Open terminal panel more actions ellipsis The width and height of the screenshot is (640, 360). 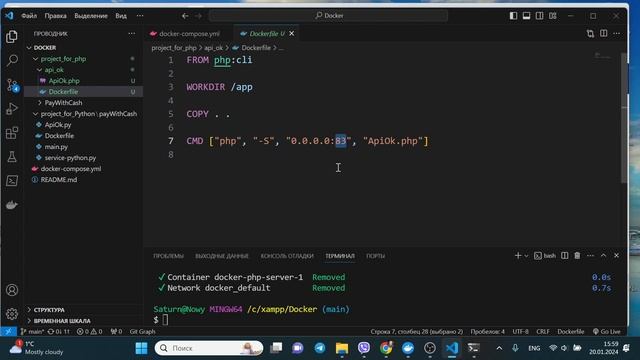(590, 256)
